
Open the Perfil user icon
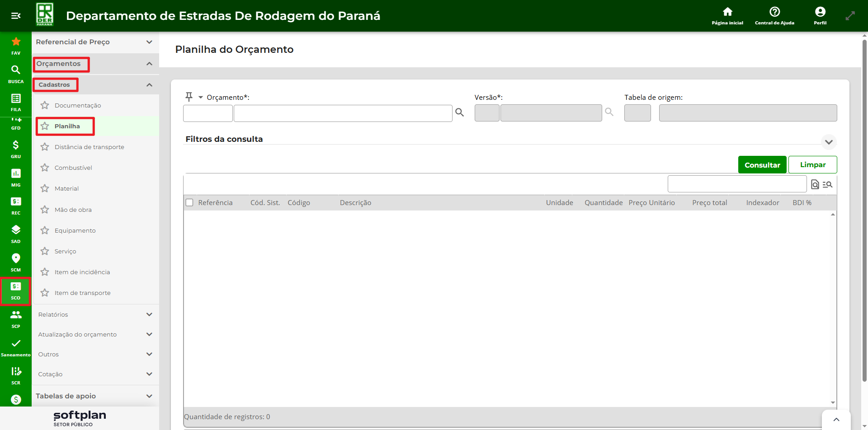click(820, 15)
